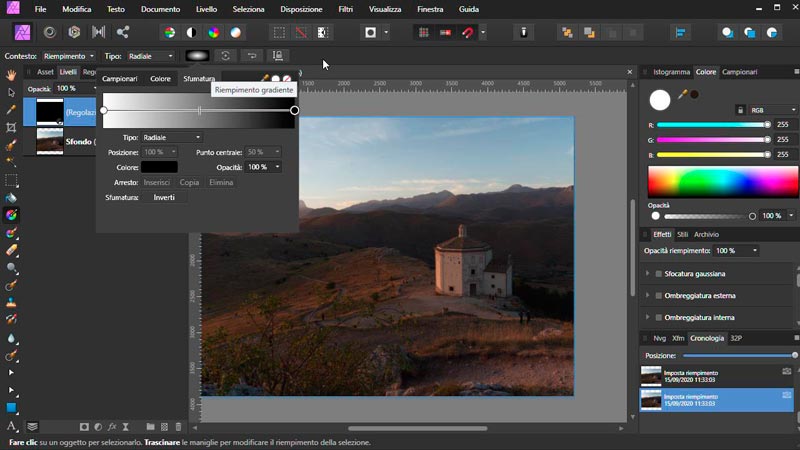This screenshot has height=450, width=800.
Task: Open the snapping options dropdown arrow
Action: (483, 32)
